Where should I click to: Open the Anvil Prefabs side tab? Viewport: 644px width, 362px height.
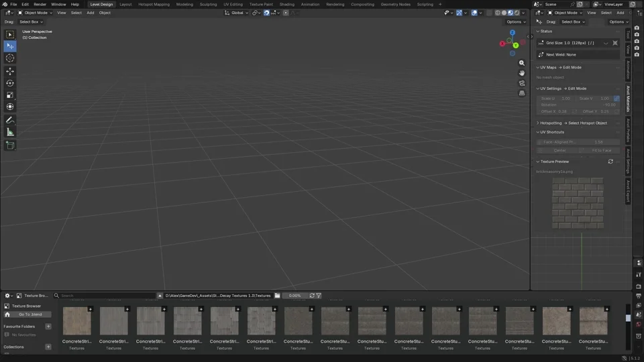pos(628,131)
